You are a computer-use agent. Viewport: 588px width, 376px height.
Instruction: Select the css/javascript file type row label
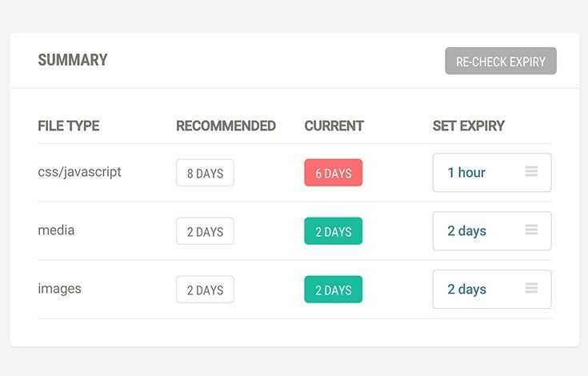[x=79, y=172]
